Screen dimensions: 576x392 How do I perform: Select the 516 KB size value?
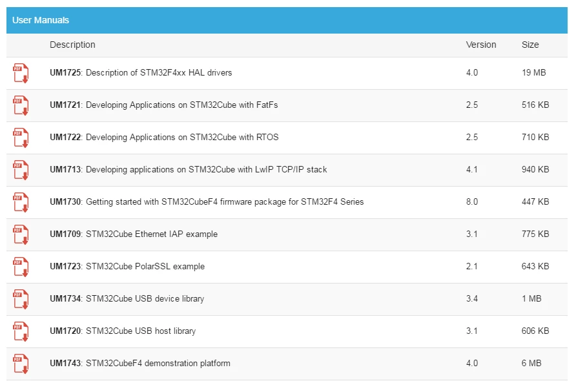coord(535,105)
